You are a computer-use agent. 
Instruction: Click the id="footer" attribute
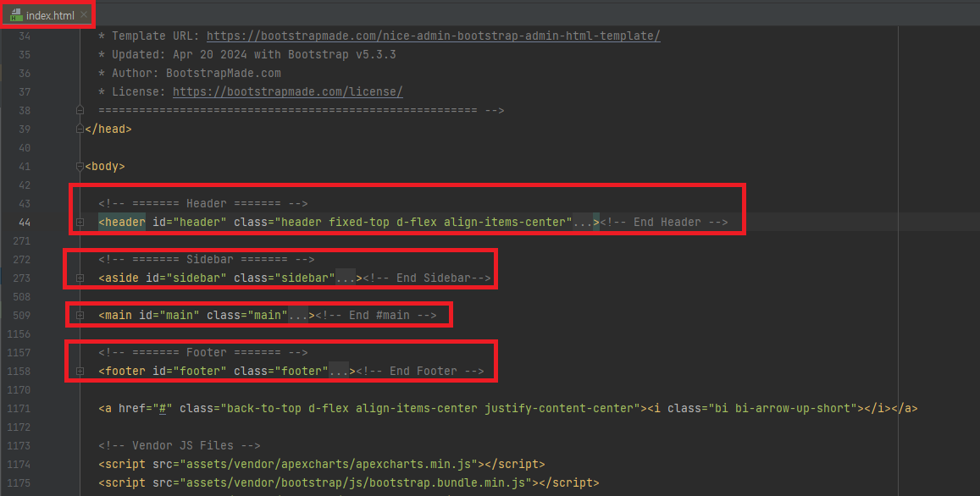click(190, 371)
